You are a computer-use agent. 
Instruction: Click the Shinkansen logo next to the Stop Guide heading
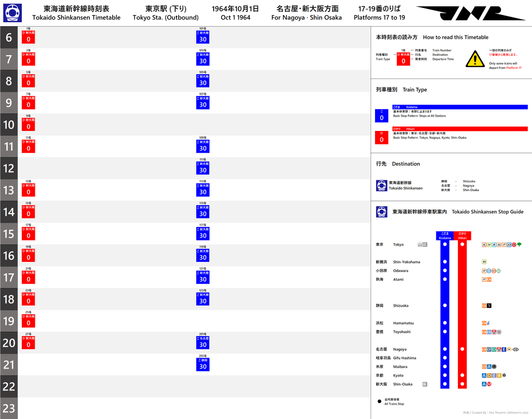coord(382,212)
